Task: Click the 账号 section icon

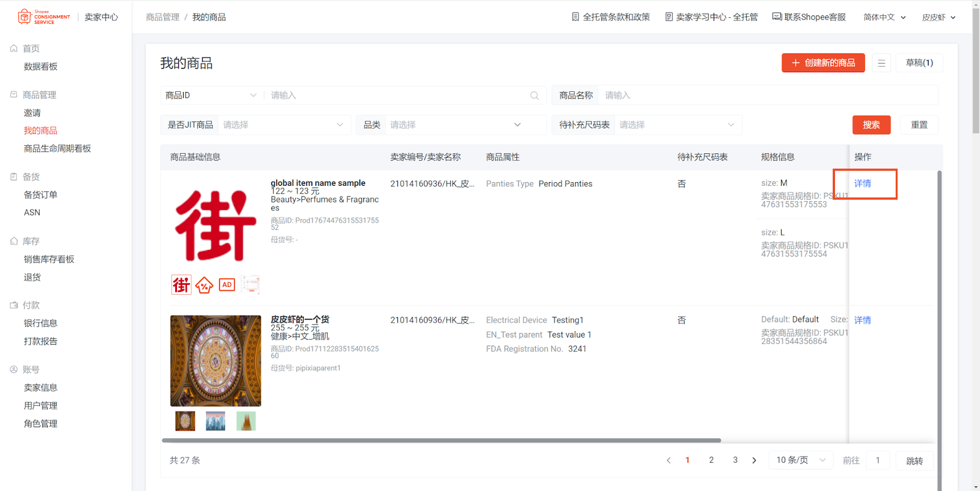Action: [x=13, y=369]
